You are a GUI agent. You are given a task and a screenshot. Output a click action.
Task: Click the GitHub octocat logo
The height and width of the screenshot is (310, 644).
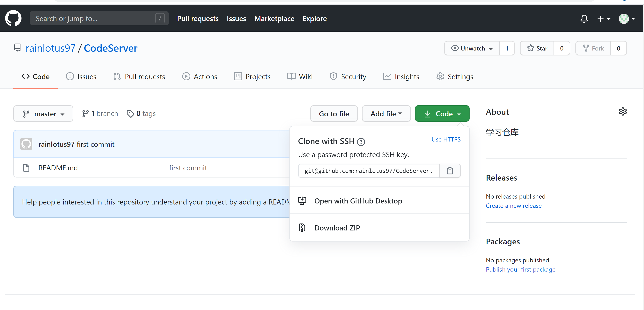click(13, 18)
